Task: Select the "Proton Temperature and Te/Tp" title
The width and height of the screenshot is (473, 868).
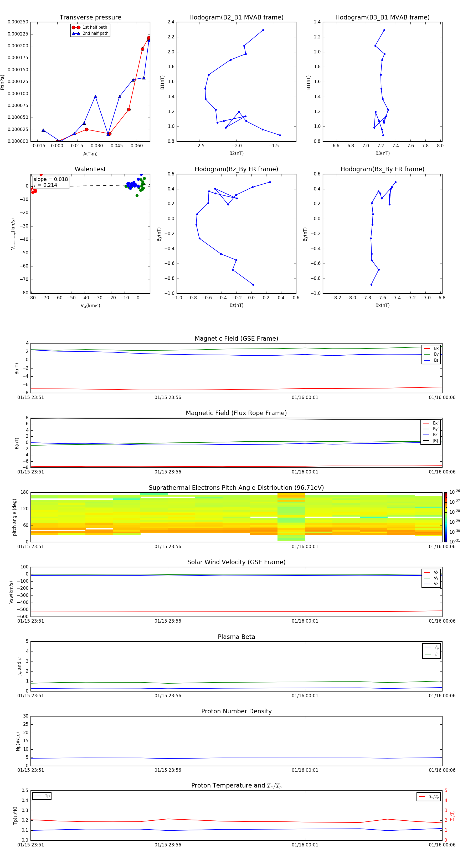Action: [236, 786]
